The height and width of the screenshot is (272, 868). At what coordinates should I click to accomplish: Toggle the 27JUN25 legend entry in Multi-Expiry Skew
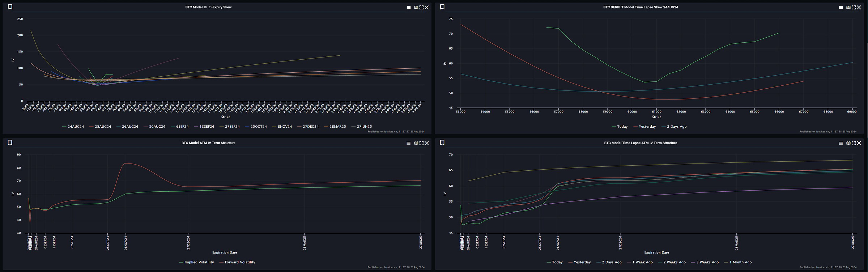tap(362, 127)
